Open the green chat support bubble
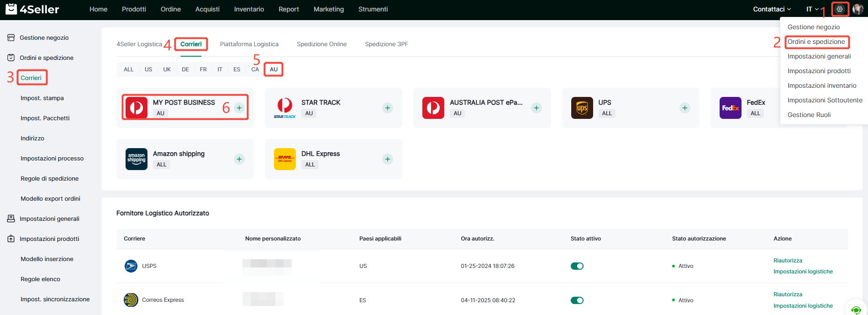 point(856,310)
